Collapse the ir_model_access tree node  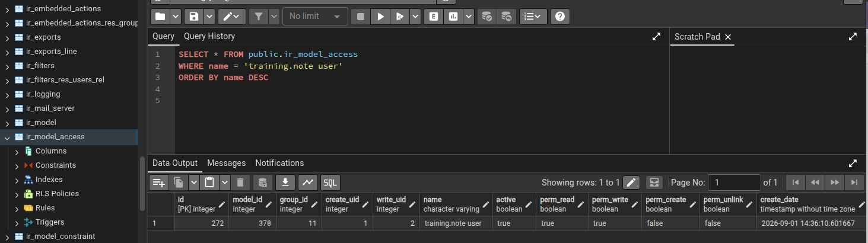(x=7, y=137)
